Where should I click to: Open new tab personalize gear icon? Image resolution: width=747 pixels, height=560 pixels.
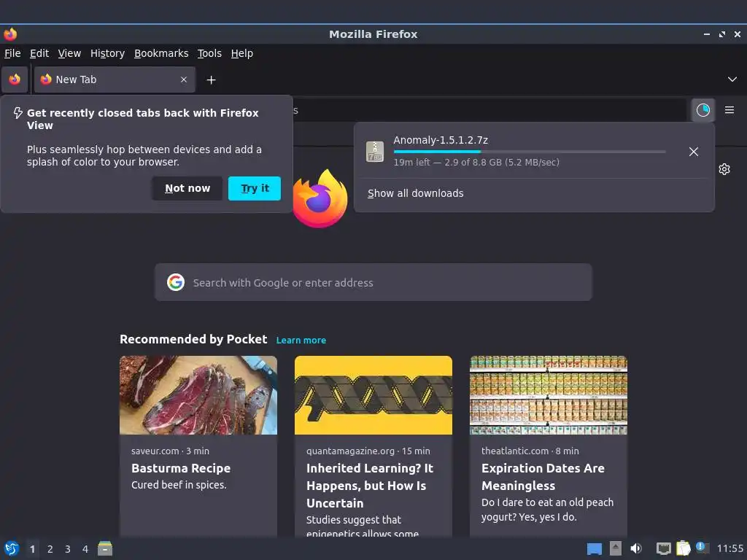pyautogui.click(x=724, y=169)
